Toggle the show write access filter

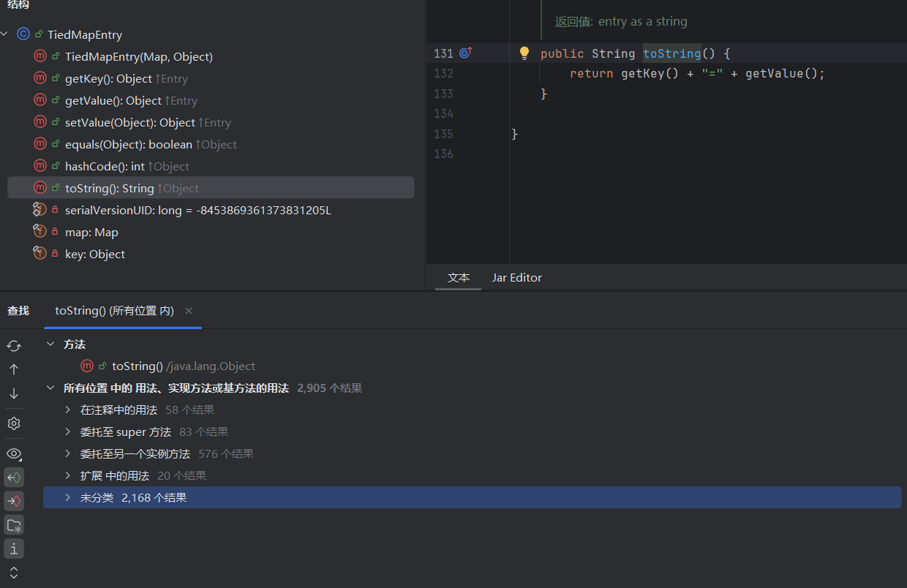(x=14, y=501)
